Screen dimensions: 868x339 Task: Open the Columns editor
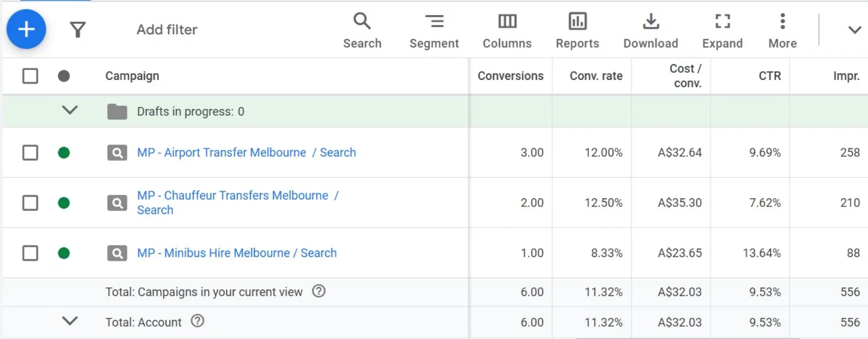point(507,31)
